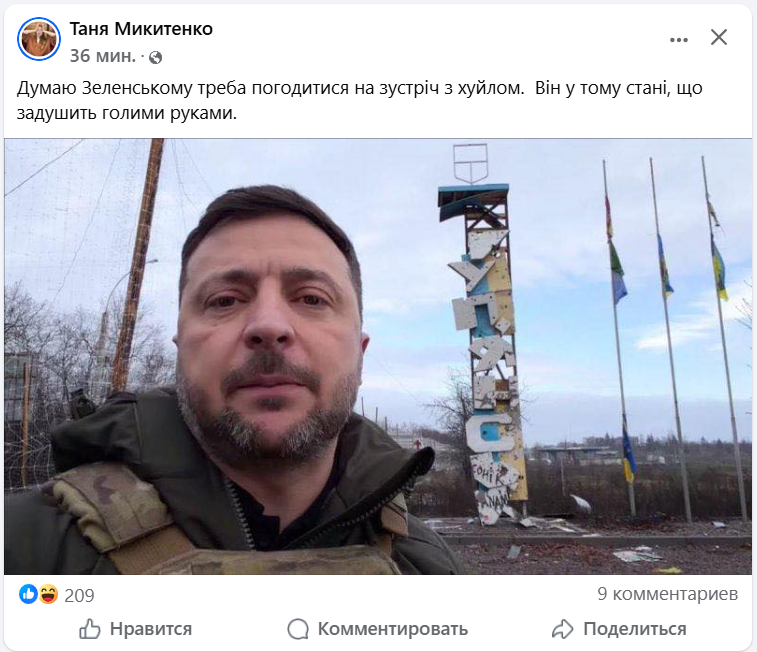Select the Поделиться button text
This screenshot has width=757, height=652.
[x=634, y=629]
